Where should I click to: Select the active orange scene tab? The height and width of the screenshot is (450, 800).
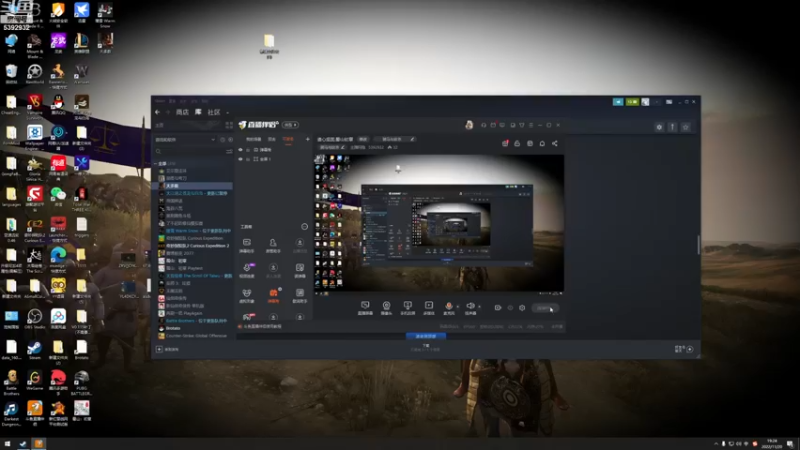coord(288,139)
